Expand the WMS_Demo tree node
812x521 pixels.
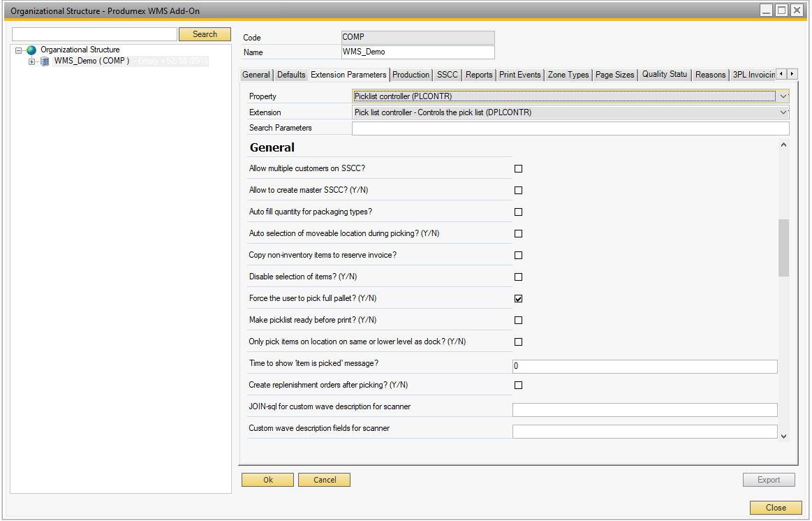pos(31,61)
